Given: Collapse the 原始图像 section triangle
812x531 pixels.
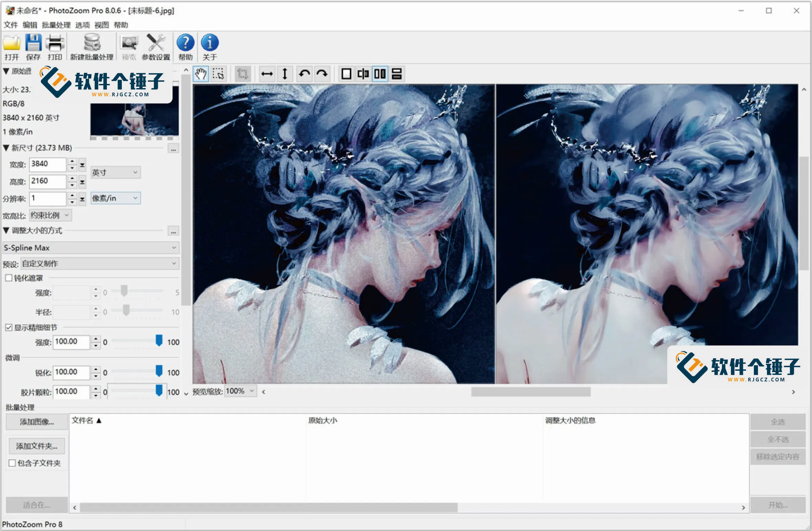Looking at the screenshot, I should click(x=6, y=71).
